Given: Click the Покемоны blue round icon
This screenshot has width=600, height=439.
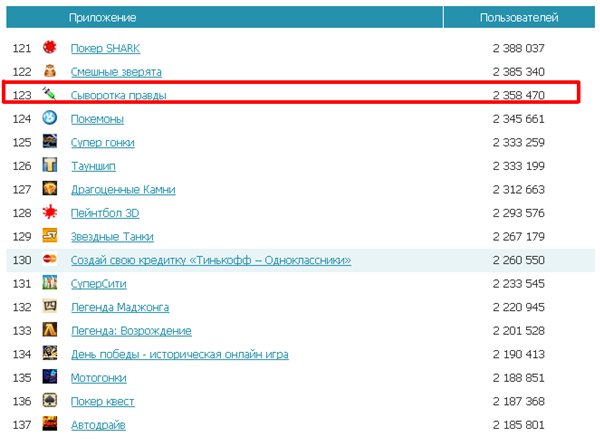Looking at the screenshot, I should pos(50,118).
